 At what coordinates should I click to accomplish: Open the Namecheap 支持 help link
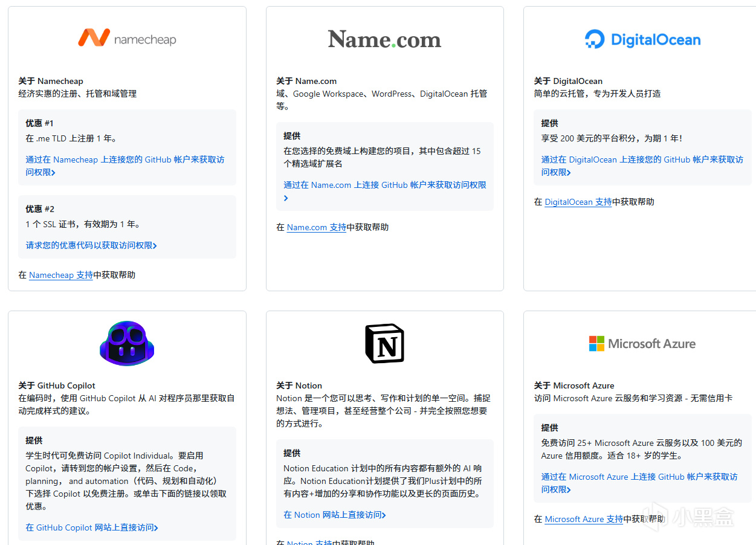(x=61, y=275)
